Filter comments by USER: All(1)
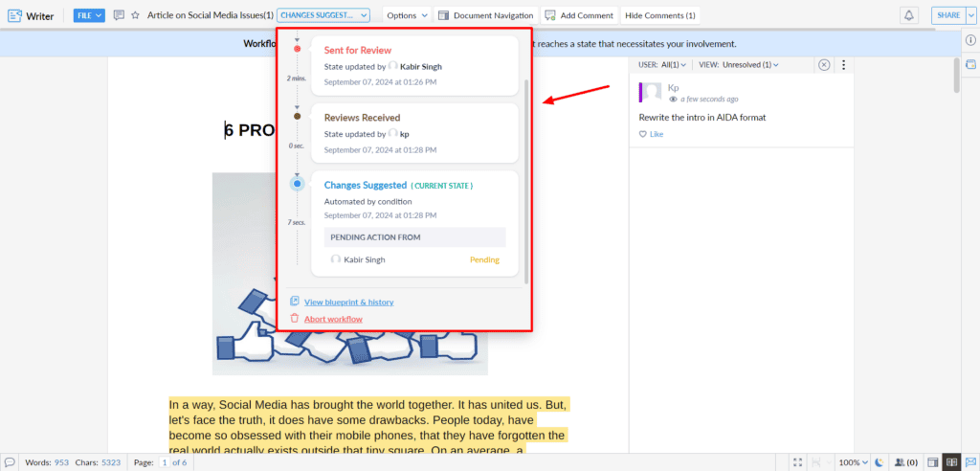This screenshot has height=471, width=980. point(662,64)
